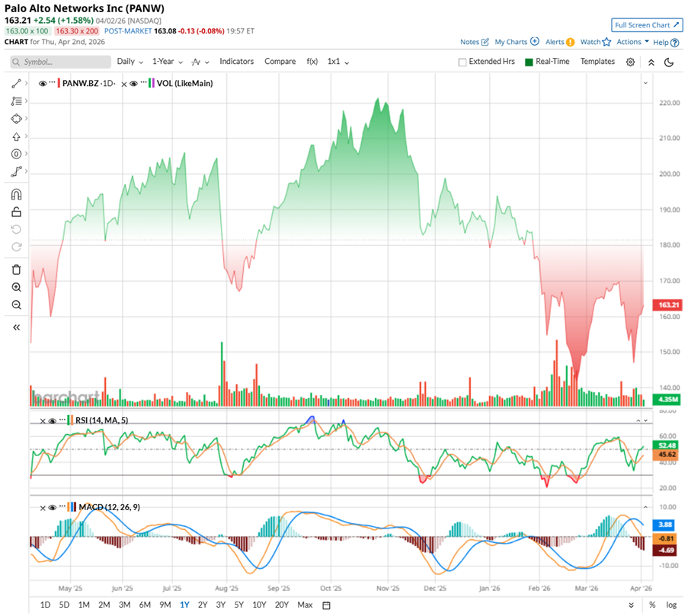Open the circled-zero annotation tool
The width and height of the screenshot is (688, 616).
point(16,154)
